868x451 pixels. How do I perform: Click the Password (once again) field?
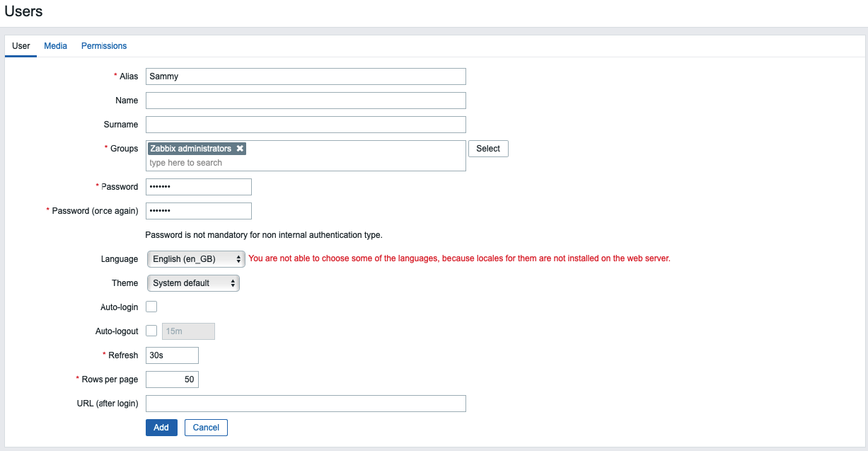tap(199, 211)
